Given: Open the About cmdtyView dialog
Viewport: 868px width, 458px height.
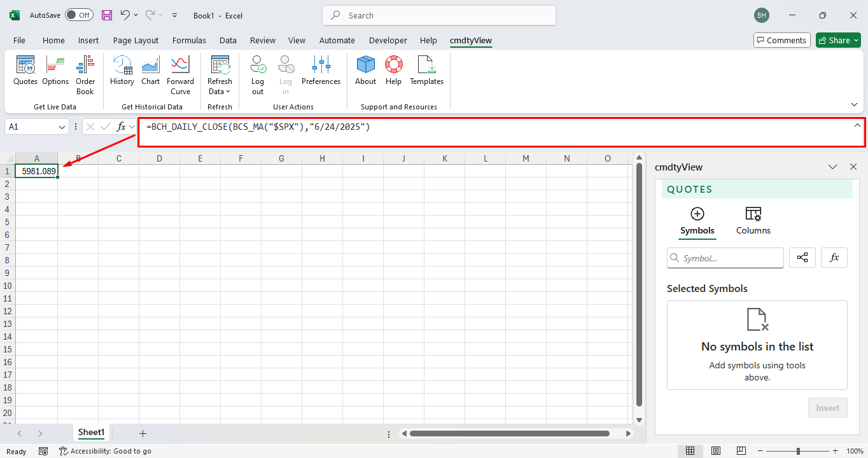Looking at the screenshot, I should click(366, 71).
